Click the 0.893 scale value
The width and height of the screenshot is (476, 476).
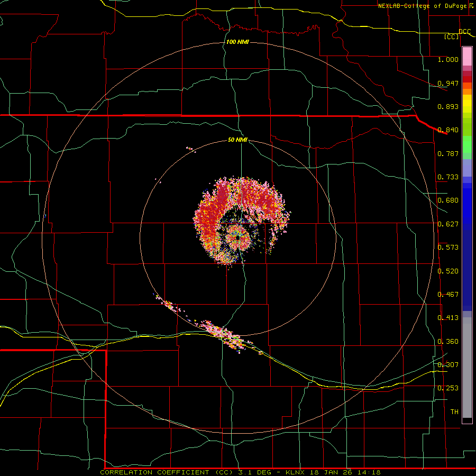(x=448, y=106)
